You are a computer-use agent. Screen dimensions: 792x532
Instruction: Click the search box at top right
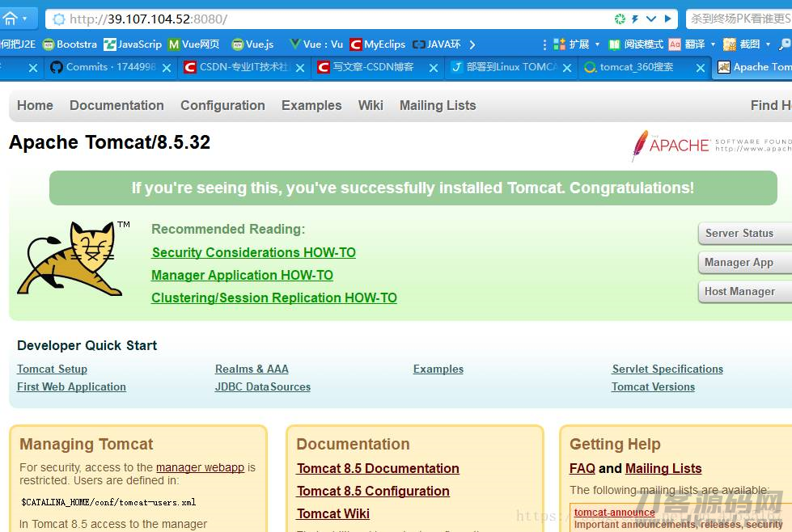[739, 19]
